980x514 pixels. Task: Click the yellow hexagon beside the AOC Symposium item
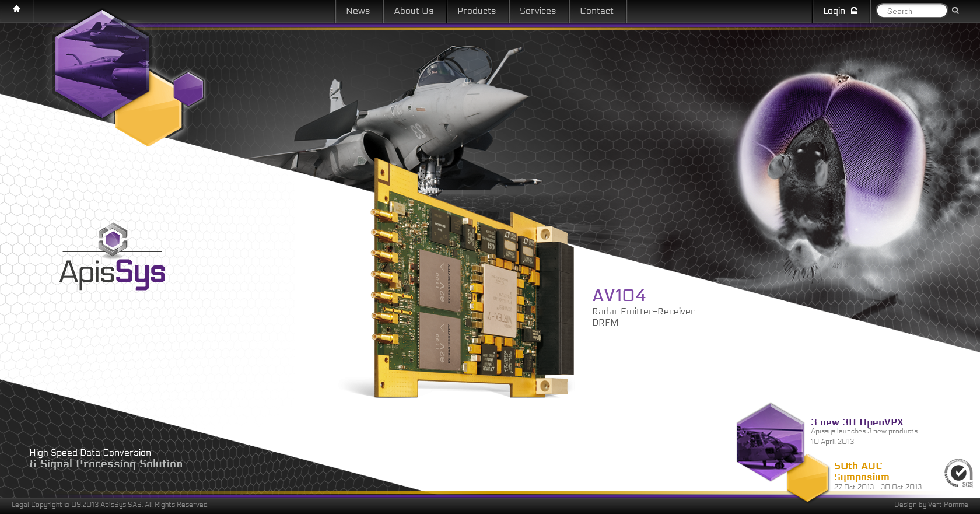click(808, 479)
